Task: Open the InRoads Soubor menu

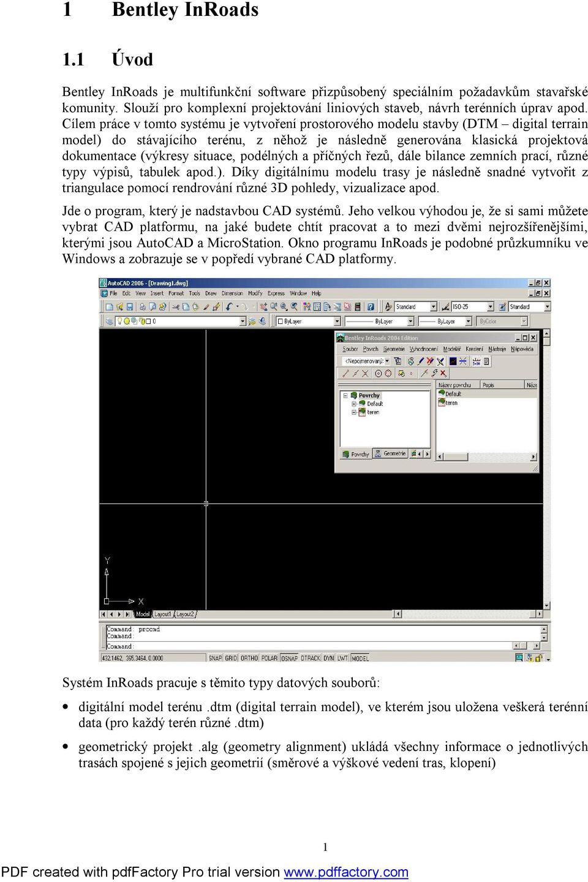Action: (350, 349)
